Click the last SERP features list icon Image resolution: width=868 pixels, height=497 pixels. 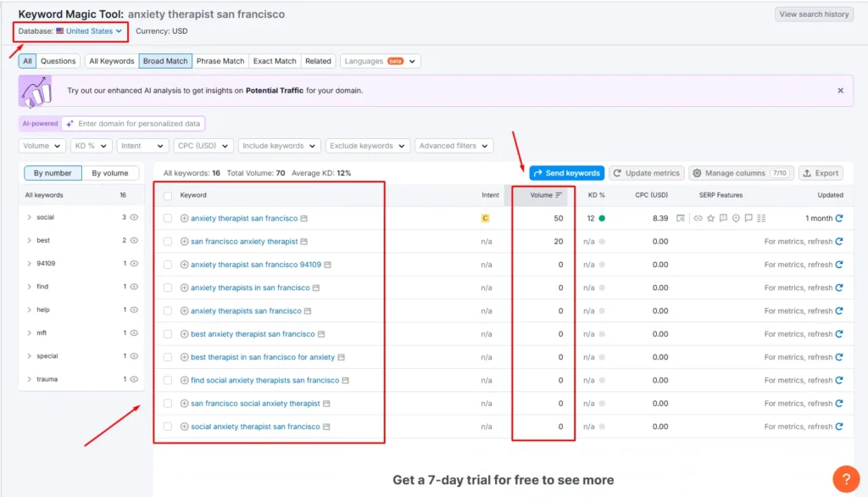(761, 218)
